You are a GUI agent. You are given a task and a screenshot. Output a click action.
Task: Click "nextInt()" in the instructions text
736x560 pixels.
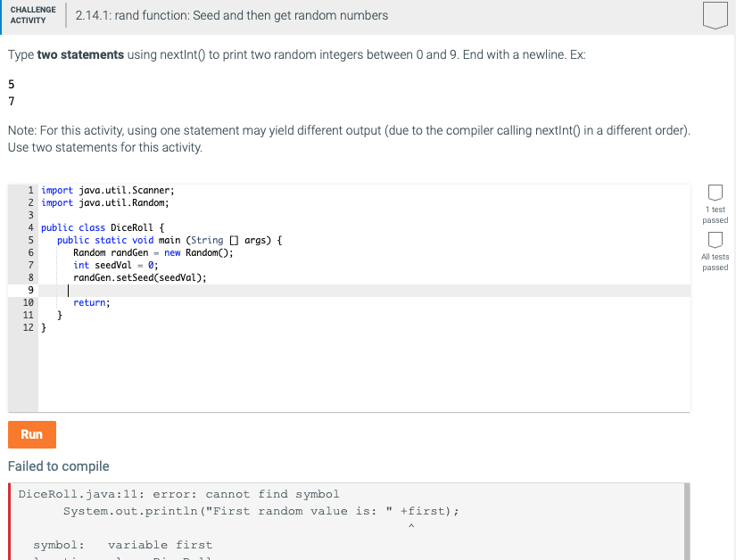click(x=175, y=54)
